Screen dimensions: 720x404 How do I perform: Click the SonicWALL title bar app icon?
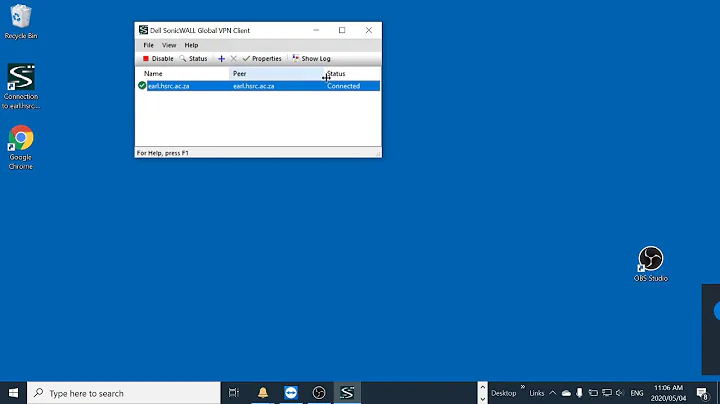143,30
